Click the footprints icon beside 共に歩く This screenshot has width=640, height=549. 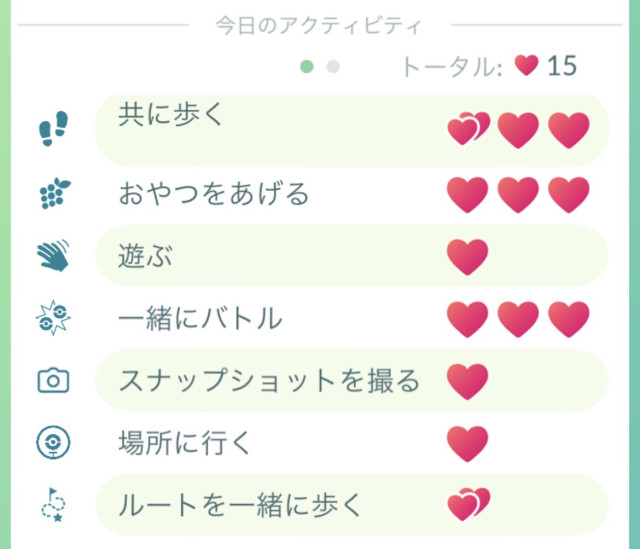53,130
